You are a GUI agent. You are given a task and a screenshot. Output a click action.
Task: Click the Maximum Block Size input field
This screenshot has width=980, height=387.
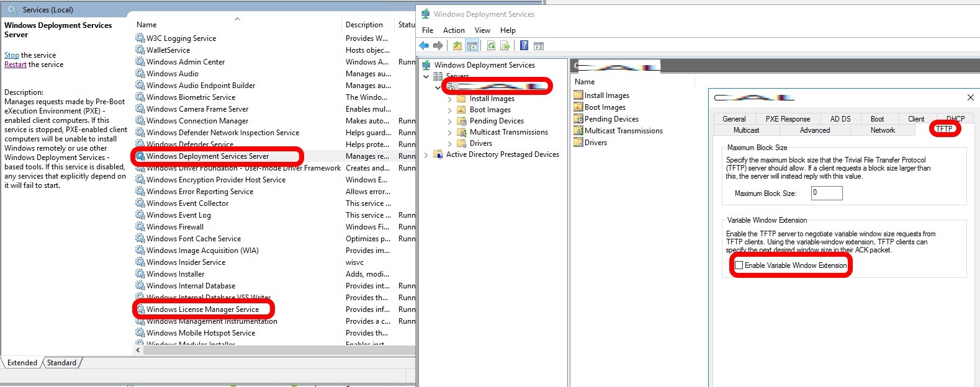pyautogui.click(x=826, y=193)
